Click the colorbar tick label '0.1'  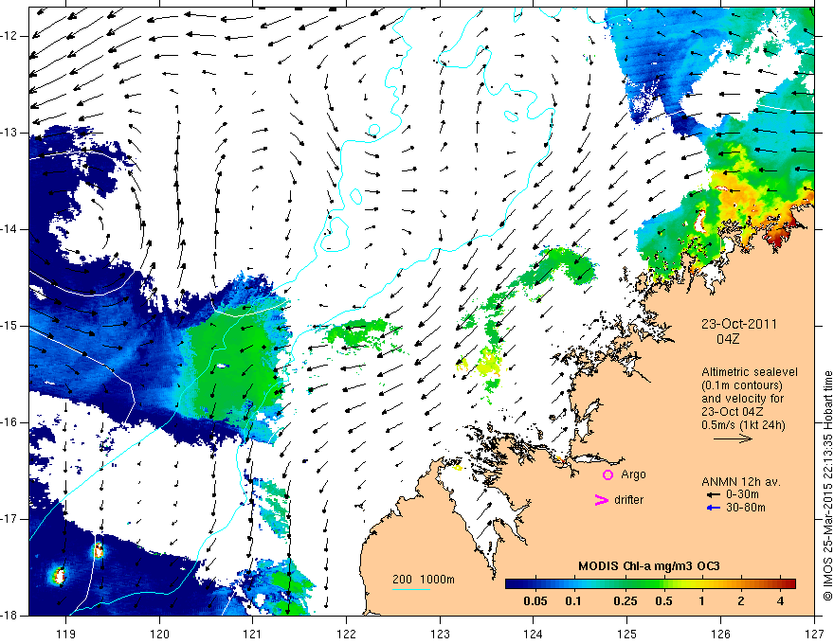572,601
